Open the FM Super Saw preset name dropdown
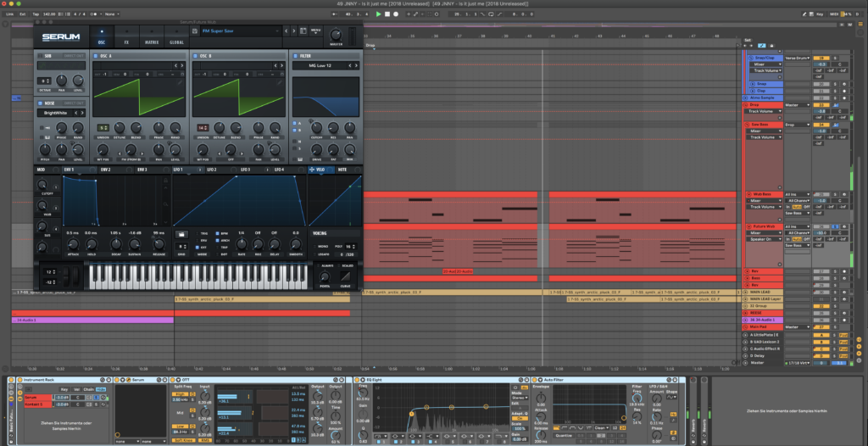This screenshot has width=868, height=446. coord(240,31)
